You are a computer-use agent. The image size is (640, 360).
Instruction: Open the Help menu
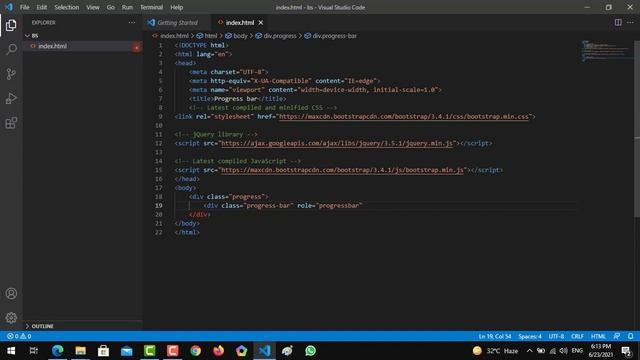tap(176, 7)
